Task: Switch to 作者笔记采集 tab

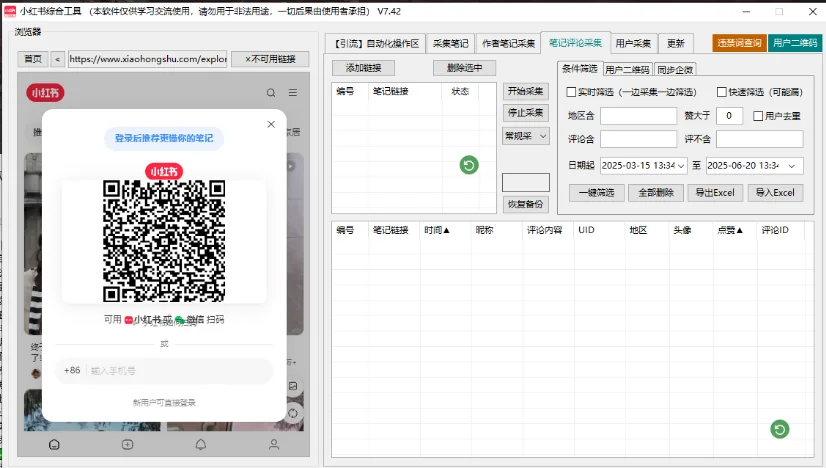Action: click(508, 44)
